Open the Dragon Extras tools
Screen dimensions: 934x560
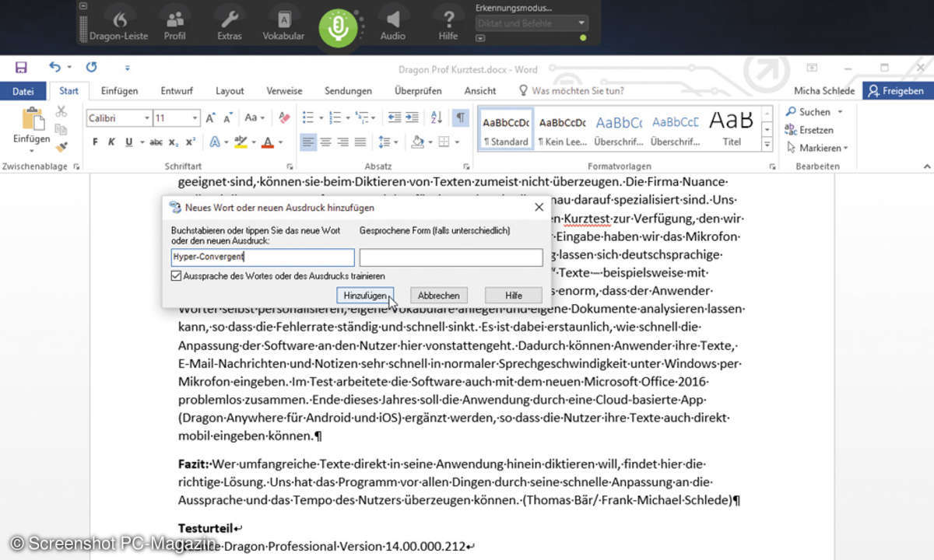tap(230, 26)
